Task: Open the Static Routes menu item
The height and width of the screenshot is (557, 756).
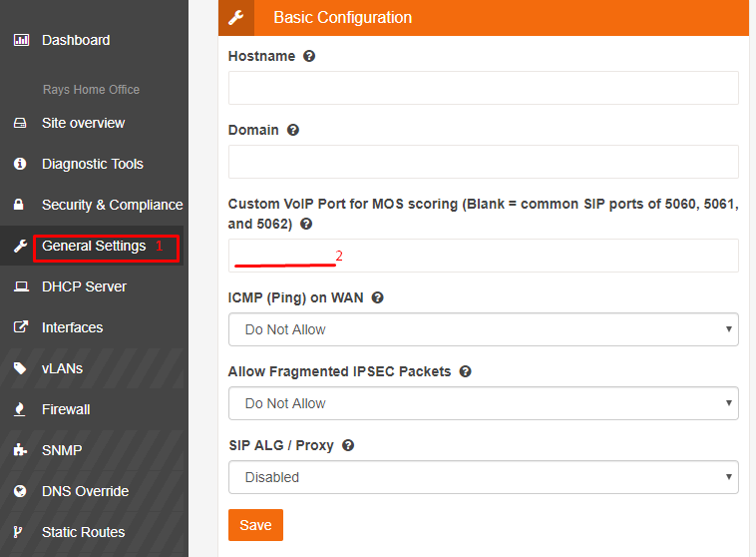Action: (84, 532)
